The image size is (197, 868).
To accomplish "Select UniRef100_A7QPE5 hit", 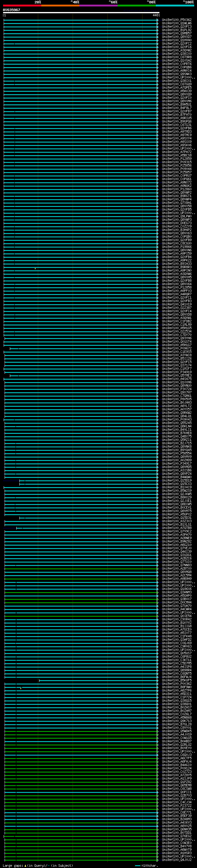I will tap(177, 88).
